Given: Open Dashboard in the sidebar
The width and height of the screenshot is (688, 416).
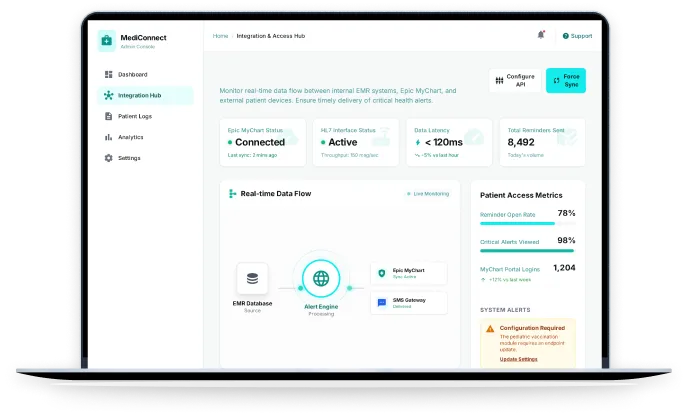Looking at the screenshot, I should [132, 74].
